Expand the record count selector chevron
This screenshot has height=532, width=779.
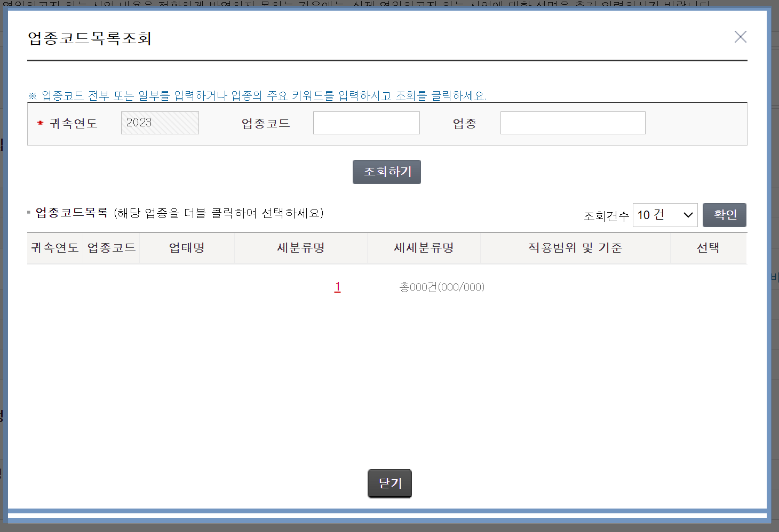point(687,215)
